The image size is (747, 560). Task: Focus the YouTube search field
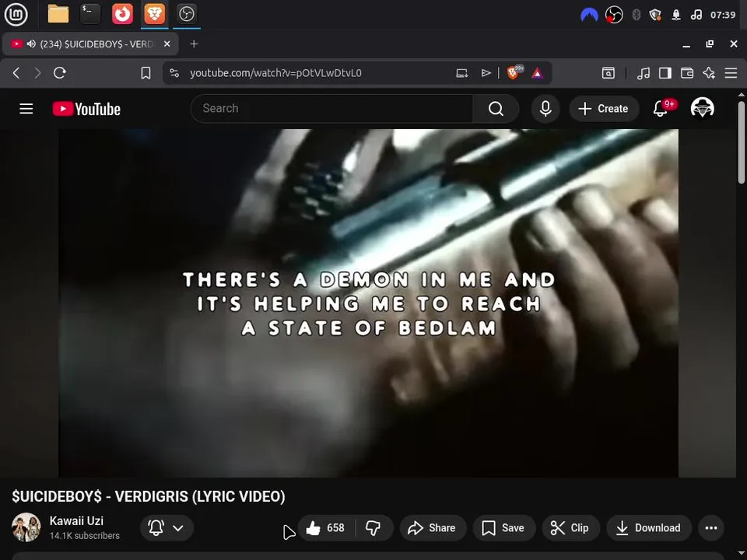coord(332,109)
